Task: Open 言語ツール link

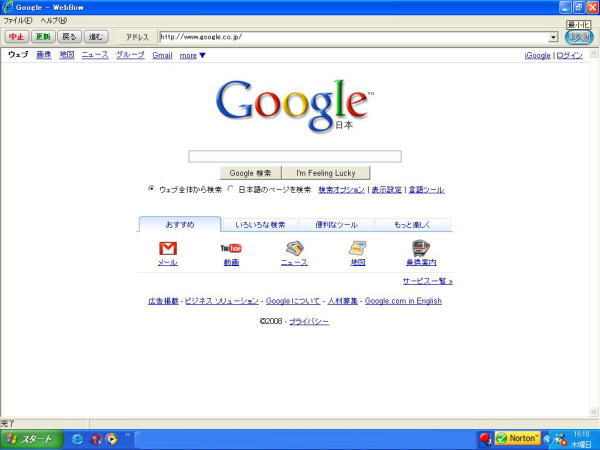Action: 426,190
